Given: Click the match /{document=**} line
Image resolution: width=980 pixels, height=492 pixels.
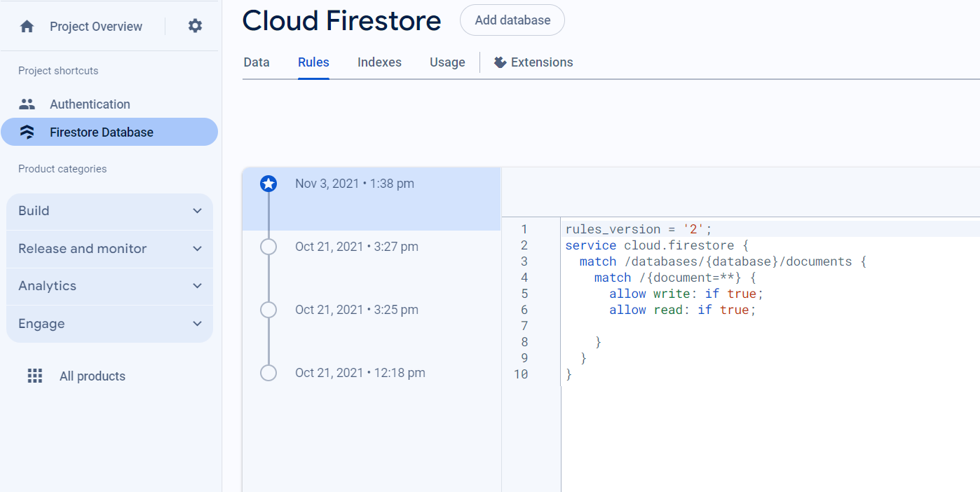Looking at the screenshot, I should tap(675, 278).
